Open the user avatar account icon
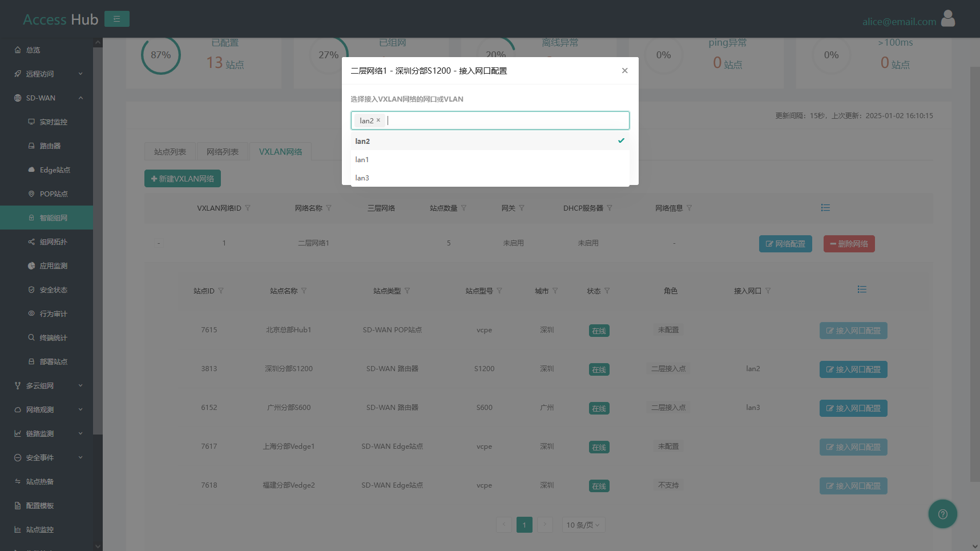The height and width of the screenshot is (551, 980). 948,19
